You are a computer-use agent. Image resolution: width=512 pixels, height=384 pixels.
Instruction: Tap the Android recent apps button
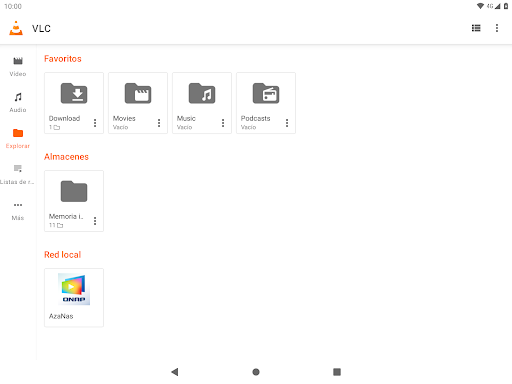(337, 372)
